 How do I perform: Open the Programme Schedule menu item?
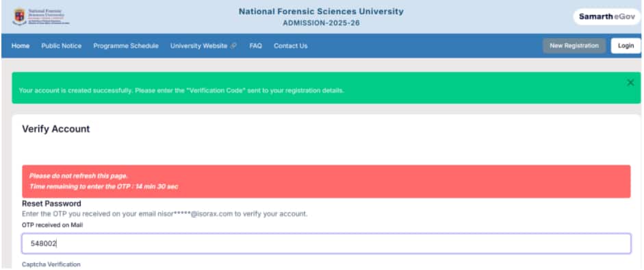[x=126, y=46]
